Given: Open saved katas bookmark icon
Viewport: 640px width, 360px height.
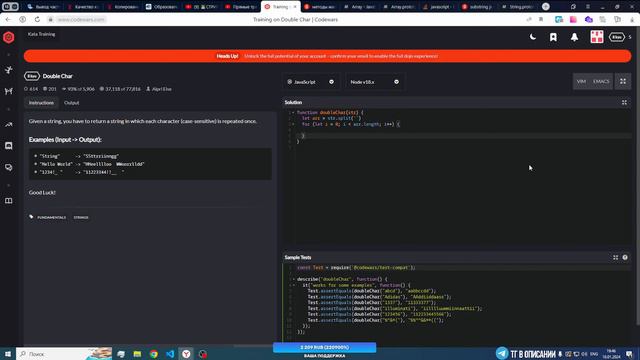Looking at the screenshot, I should 553,37.
